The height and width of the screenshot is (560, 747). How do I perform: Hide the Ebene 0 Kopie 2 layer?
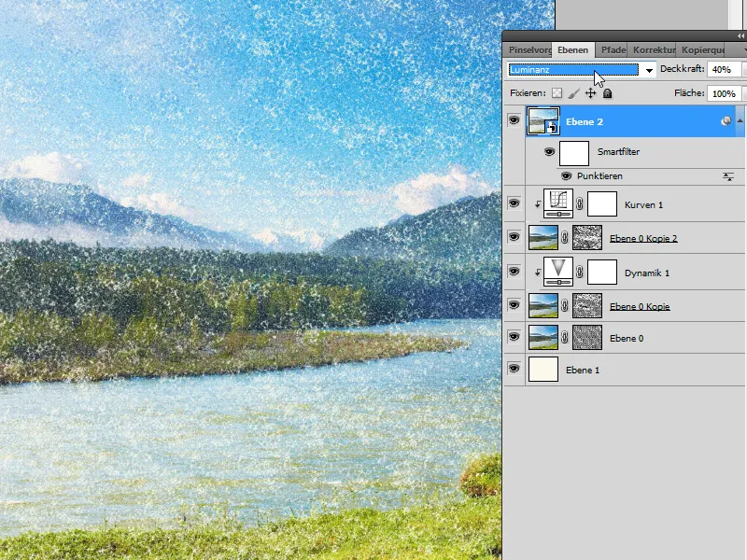513,237
